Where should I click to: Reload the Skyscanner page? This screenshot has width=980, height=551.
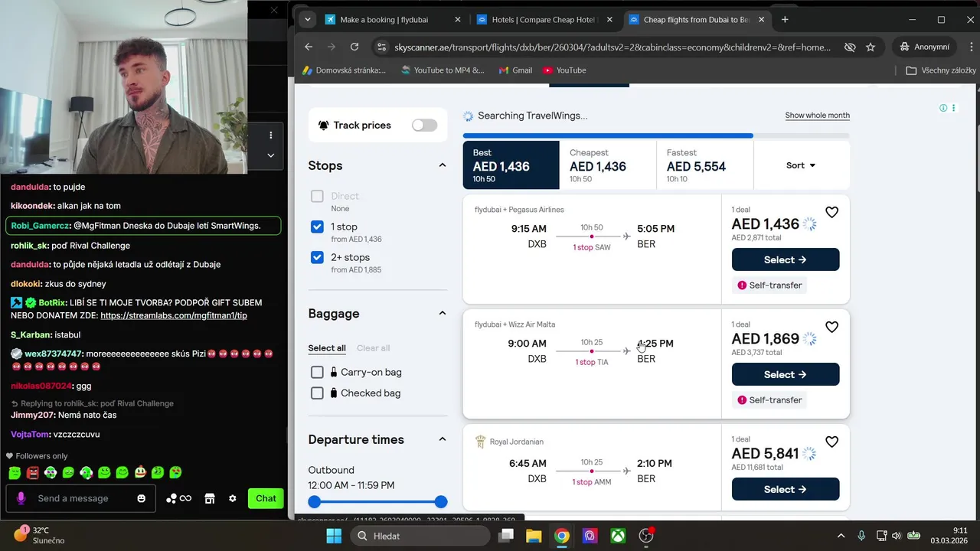pyautogui.click(x=354, y=47)
